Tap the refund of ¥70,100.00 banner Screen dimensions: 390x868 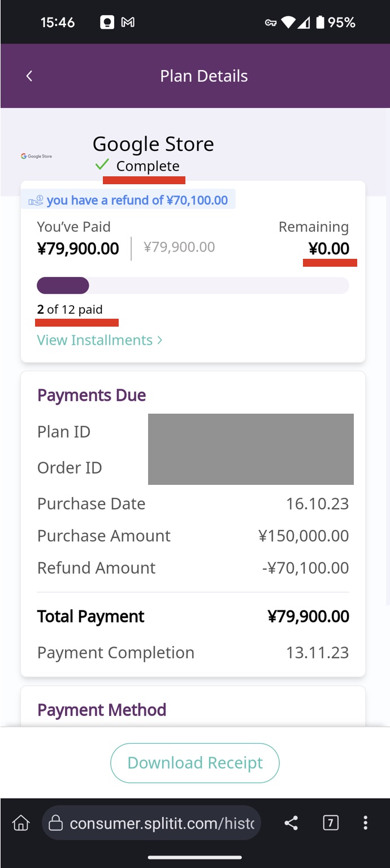tap(137, 200)
